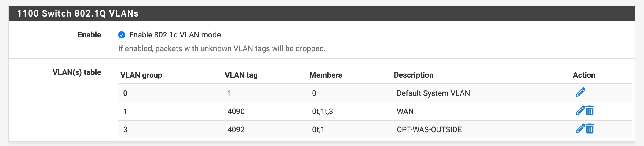Select the VLAN tag 4092 cell
This screenshot has height=146, width=644.
point(236,129)
